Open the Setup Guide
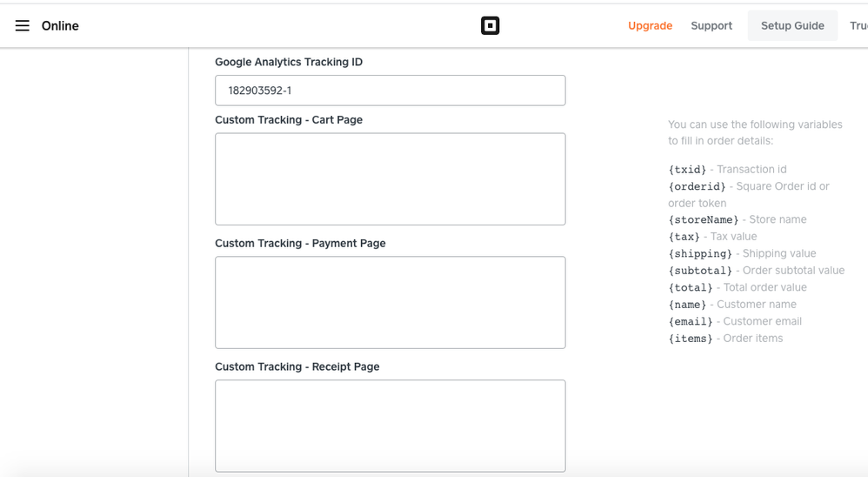Viewport: 868px width, 477px height. point(791,26)
